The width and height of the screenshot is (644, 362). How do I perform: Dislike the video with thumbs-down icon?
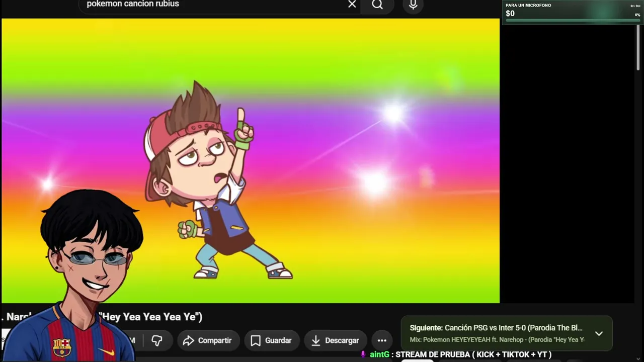pos(157,340)
